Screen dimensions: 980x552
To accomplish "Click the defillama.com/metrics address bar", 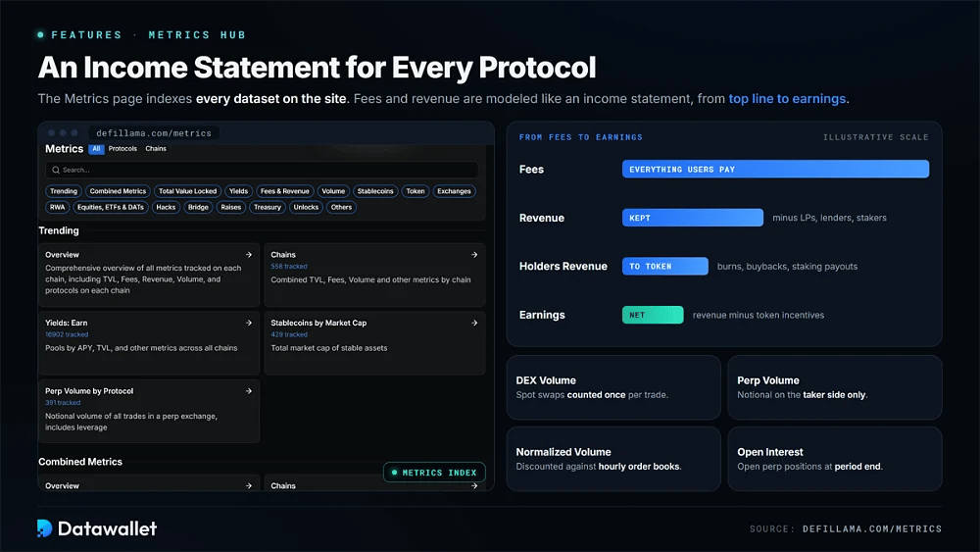I will pos(154,133).
